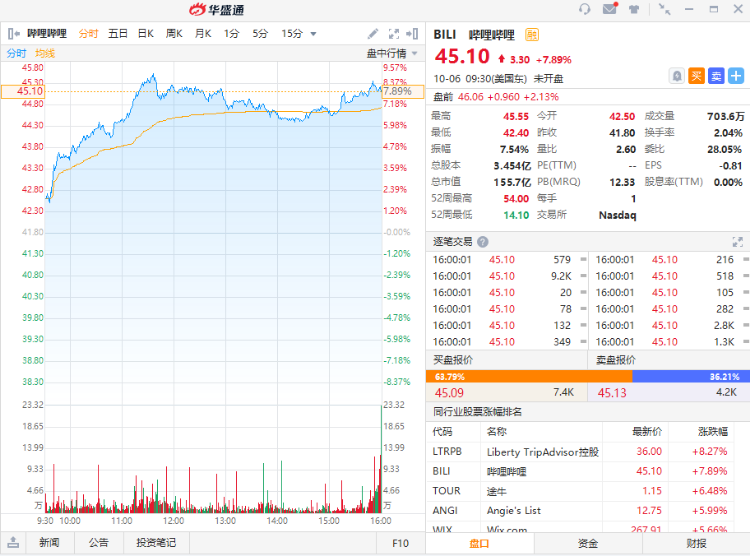Image resolution: width=750 pixels, height=556 pixels.
Task: Click bid price 45.09
Action: pos(449,393)
